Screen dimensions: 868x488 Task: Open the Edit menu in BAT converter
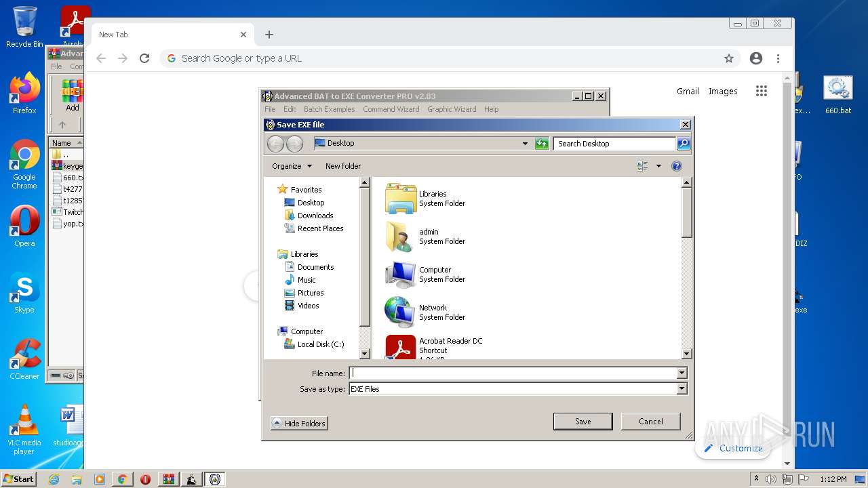290,109
